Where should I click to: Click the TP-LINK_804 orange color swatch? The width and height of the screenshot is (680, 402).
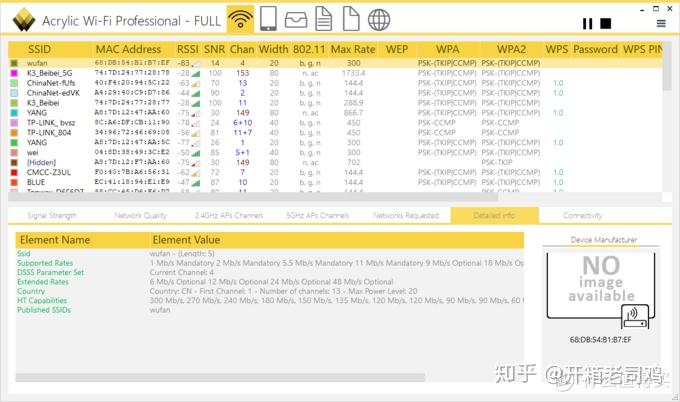tap(14, 133)
